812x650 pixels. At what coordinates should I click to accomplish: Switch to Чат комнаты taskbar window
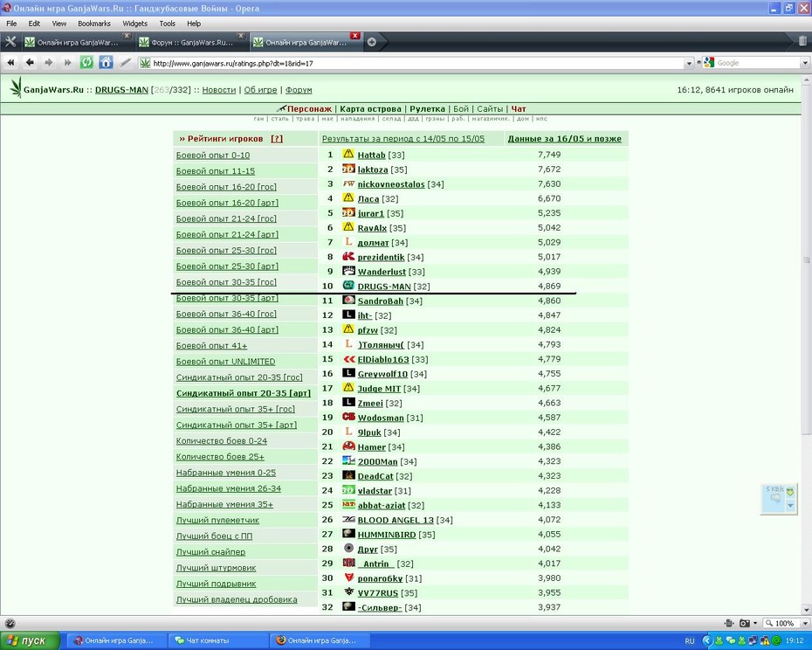click(x=219, y=640)
